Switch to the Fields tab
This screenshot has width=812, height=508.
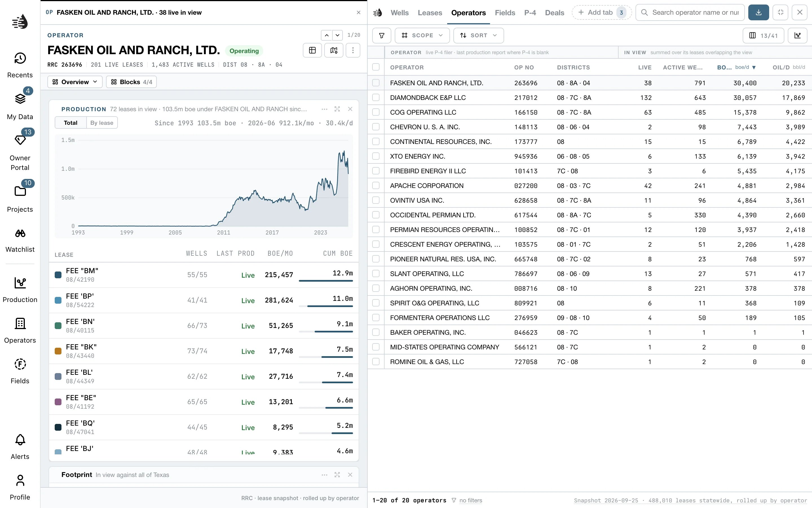(x=505, y=13)
